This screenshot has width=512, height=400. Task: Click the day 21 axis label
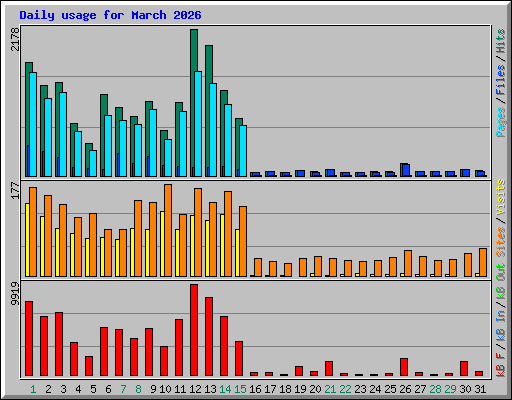330,389
